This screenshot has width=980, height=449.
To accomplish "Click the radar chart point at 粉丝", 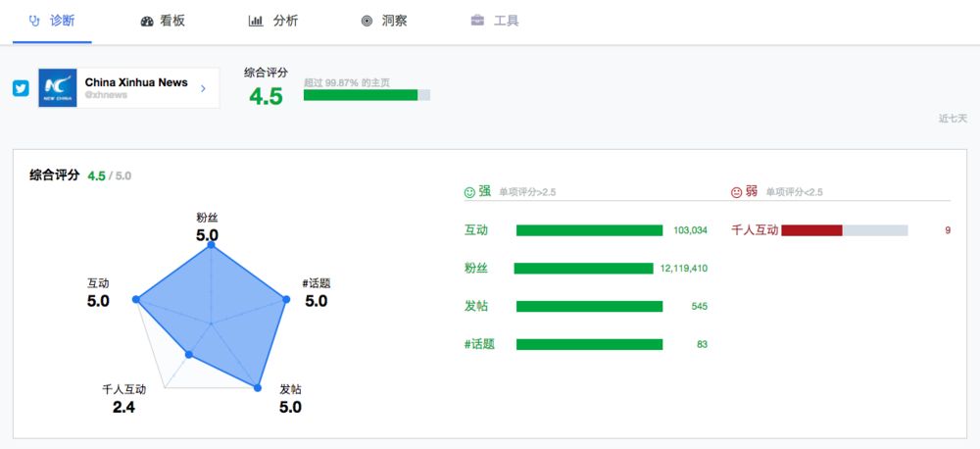I will [212, 248].
